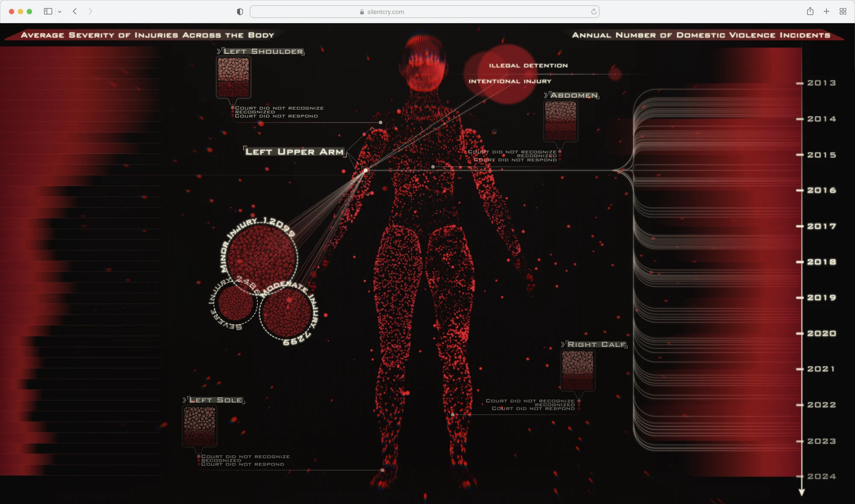
Task: Click the Left Shoulder connector endpoint dot
Action: [380, 122]
